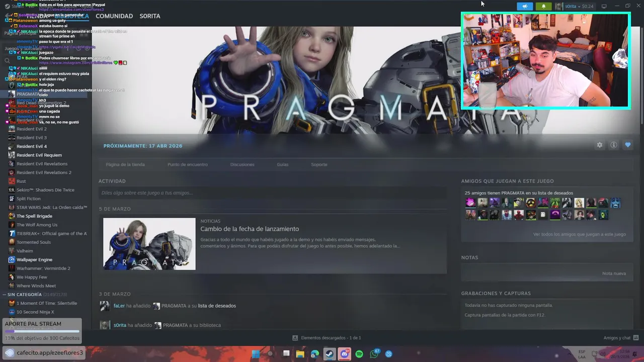Click Resident Evil Revelations 2 icon
This screenshot has height=362, width=644.
point(12,172)
